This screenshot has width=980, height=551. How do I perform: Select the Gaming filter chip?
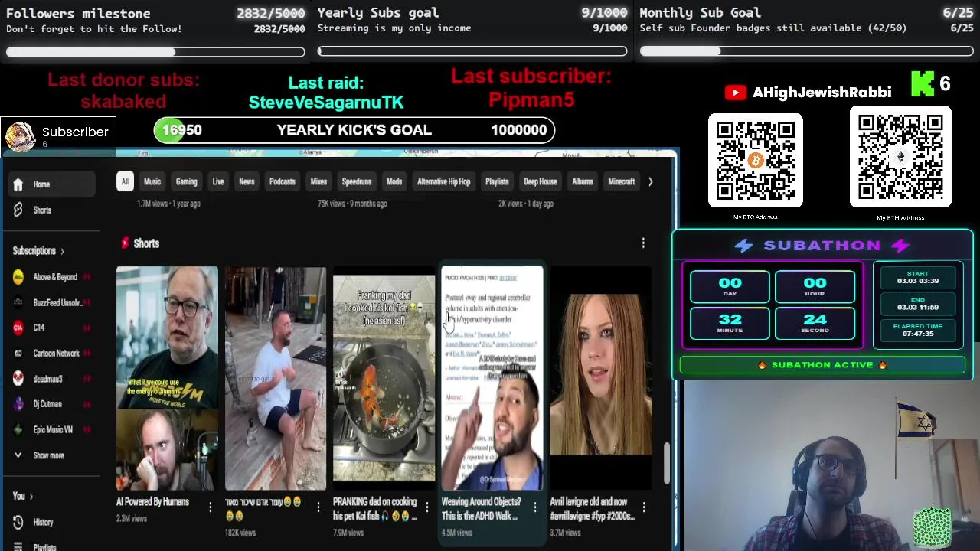(186, 182)
